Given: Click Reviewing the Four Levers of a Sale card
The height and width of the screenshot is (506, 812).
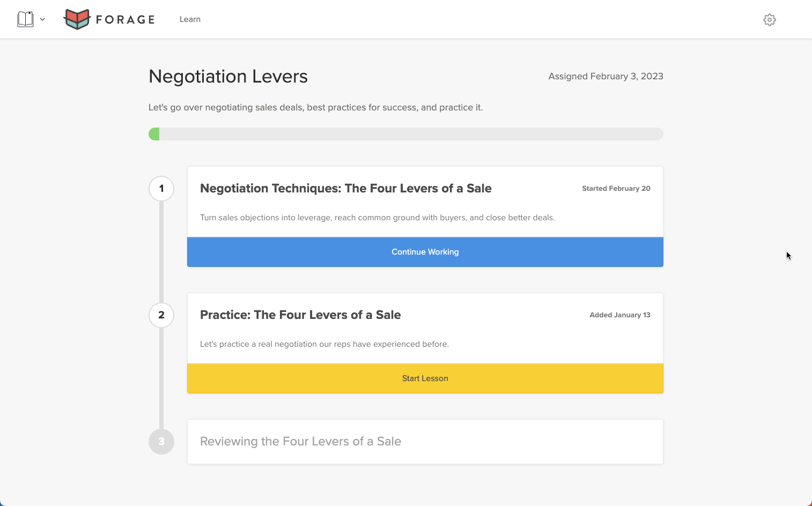Looking at the screenshot, I should (425, 442).
